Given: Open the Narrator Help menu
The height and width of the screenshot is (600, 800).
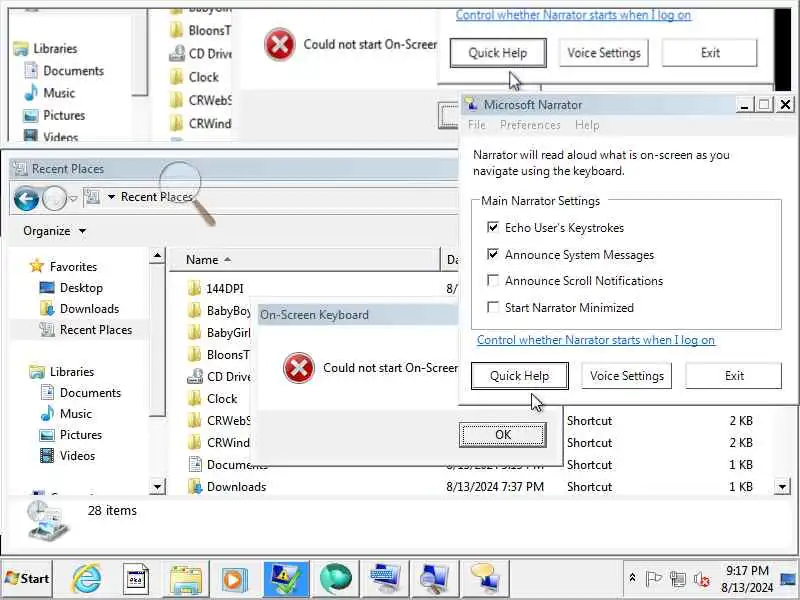Looking at the screenshot, I should point(587,125).
